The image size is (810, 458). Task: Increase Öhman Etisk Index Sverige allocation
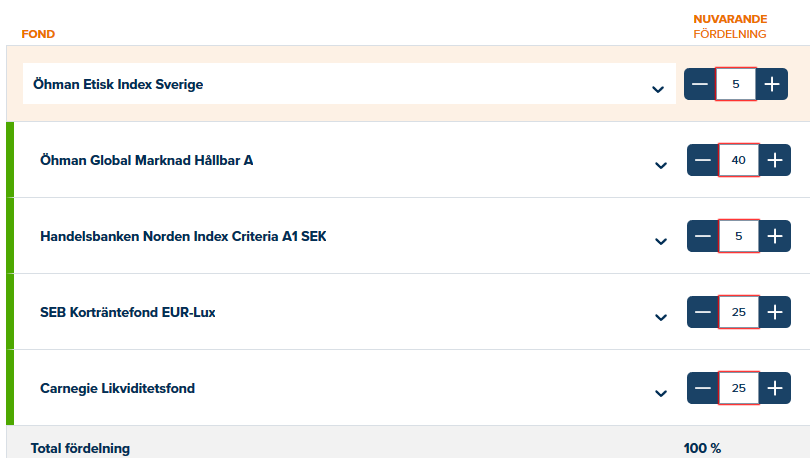[771, 85]
